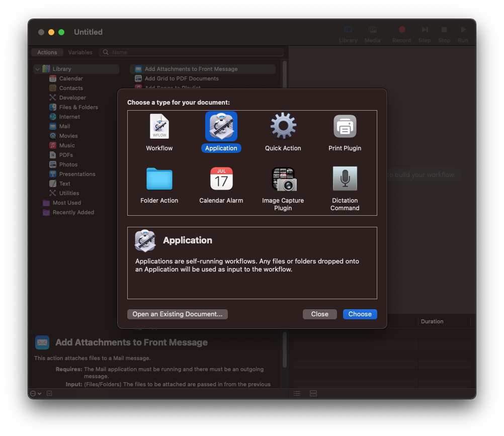This screenshot has width=504, height=436.
Task: Collapse the Library disclosure triangle
Action: coord(37,69)
